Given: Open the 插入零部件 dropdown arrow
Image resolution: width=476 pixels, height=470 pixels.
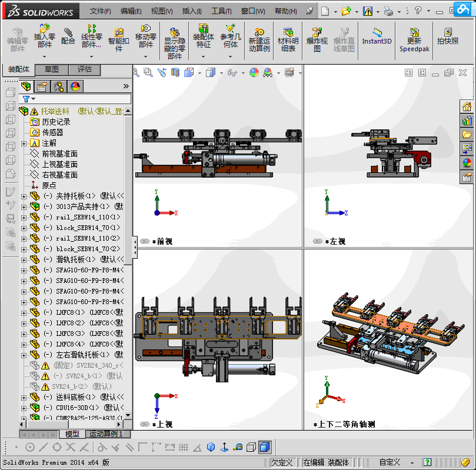Looking at the screenshot, I should 44,56.
